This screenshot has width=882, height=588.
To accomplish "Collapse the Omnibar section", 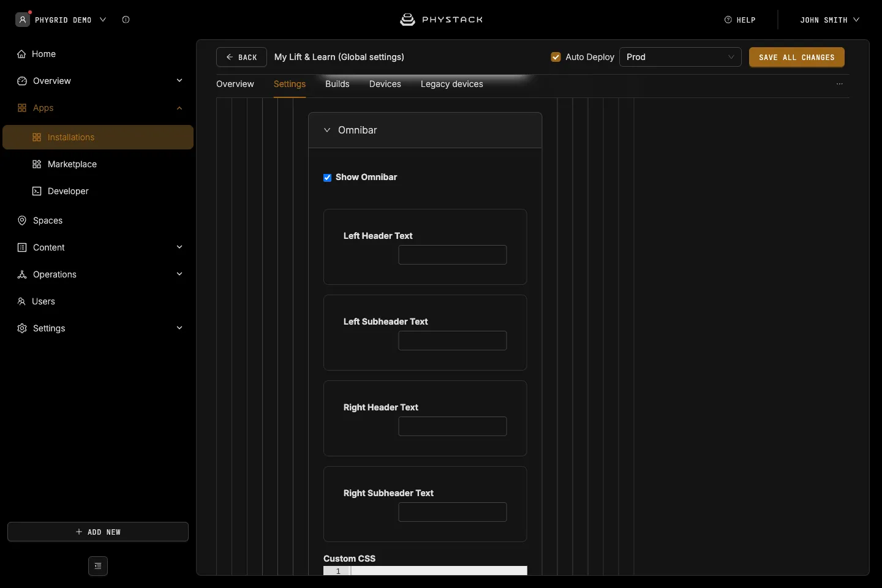I will [x=327, y=130].
